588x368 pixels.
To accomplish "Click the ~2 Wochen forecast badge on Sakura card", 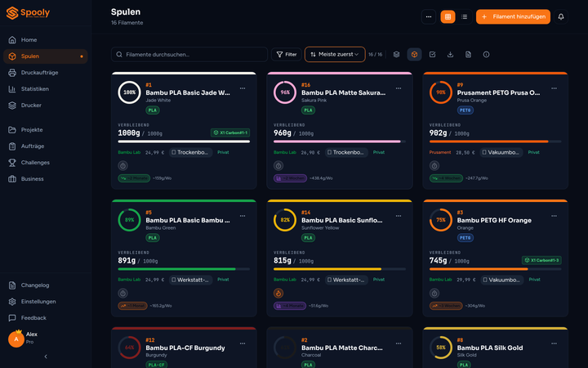I will (290, 178).
